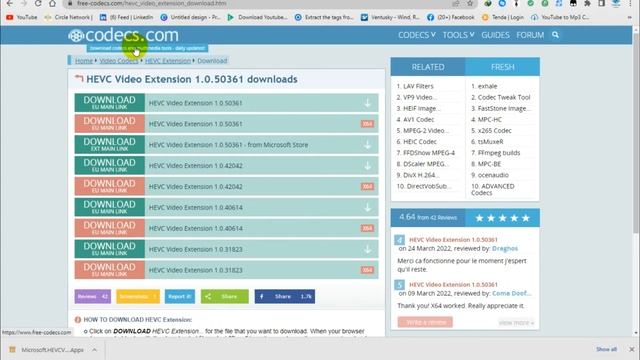Click view more reviews link

516,323
